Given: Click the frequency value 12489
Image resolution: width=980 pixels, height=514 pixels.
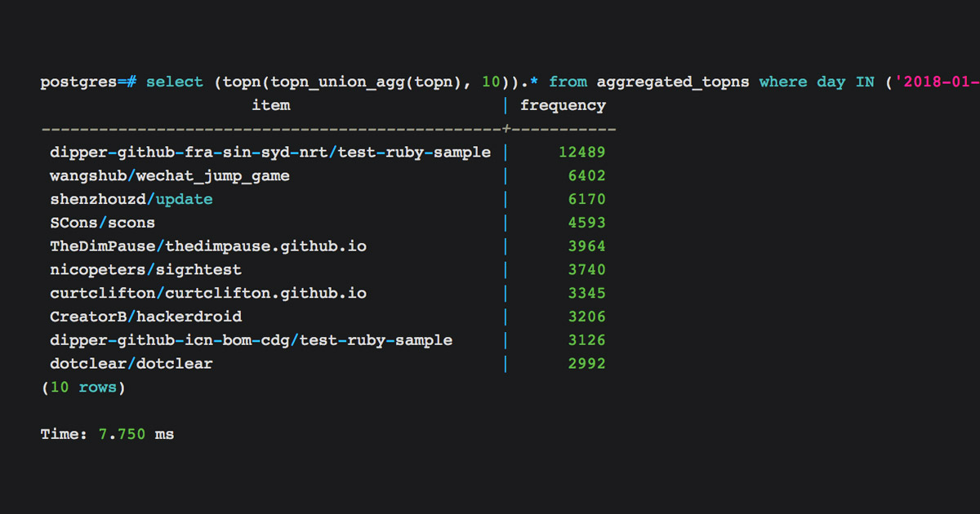Looking at the screenshot, I should [x=581, y=153].
